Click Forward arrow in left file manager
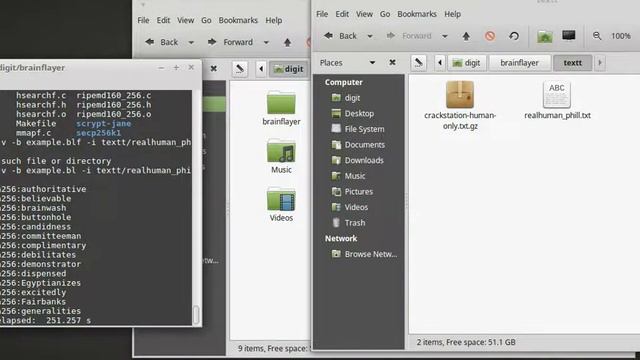The height and width of the screenshot is (360, 640). tap(231, 42)
